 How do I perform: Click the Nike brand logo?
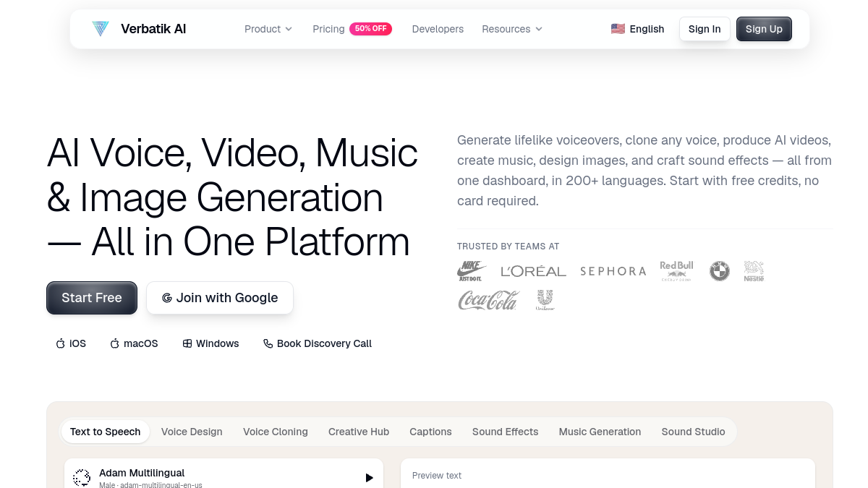pos(472,271)
